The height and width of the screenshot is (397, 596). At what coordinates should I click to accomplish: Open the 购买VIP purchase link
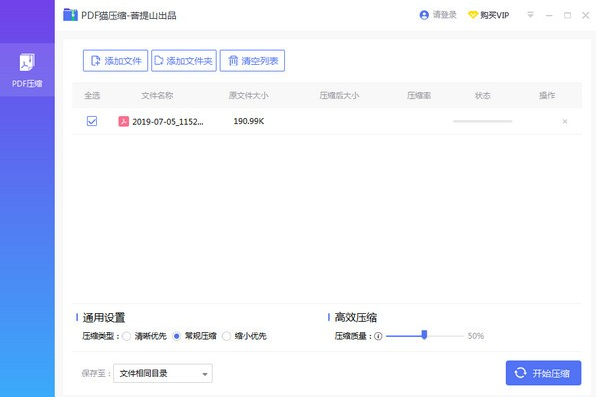click(494, 15)
